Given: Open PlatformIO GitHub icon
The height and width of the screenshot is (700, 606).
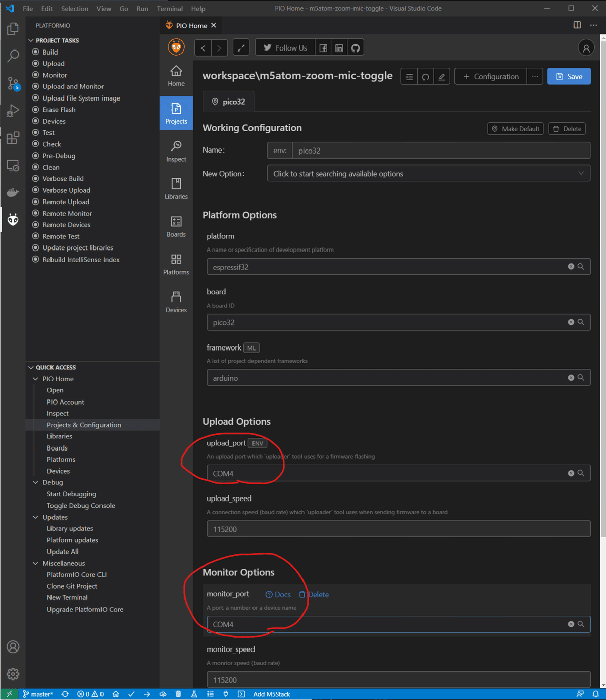Looking at the screenshot, I should pyautogui.click(x=356, y=48).
